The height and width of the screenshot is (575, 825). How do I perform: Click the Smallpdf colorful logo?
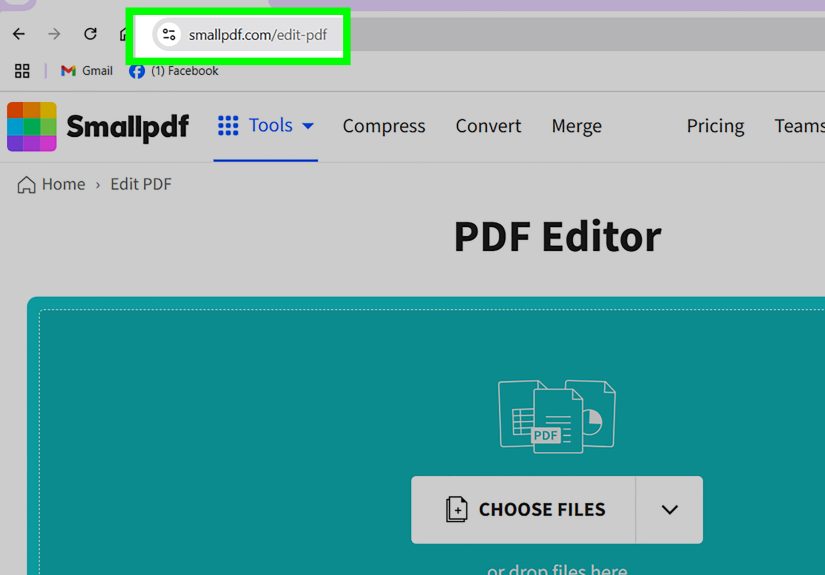[x=32, y=126]
